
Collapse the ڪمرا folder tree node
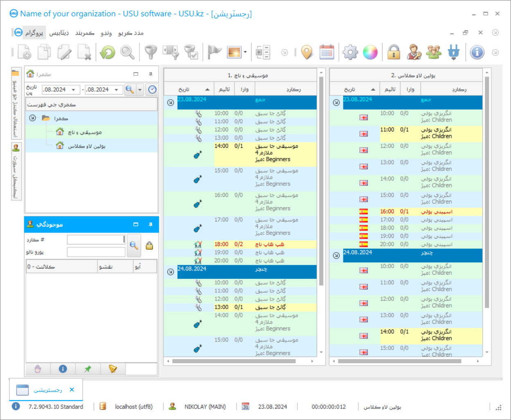(x=32, y=118)
